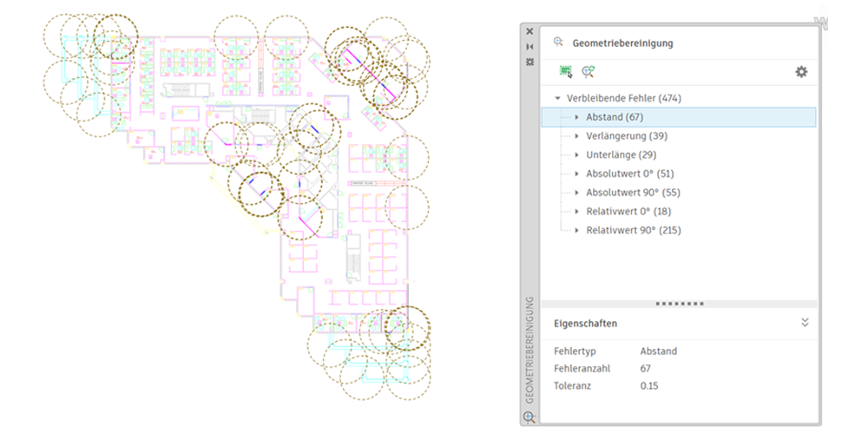The image size is (868, 434).
Task: Collapse the Verbleibende Fehler tree node
Action: tap(557, 98)
